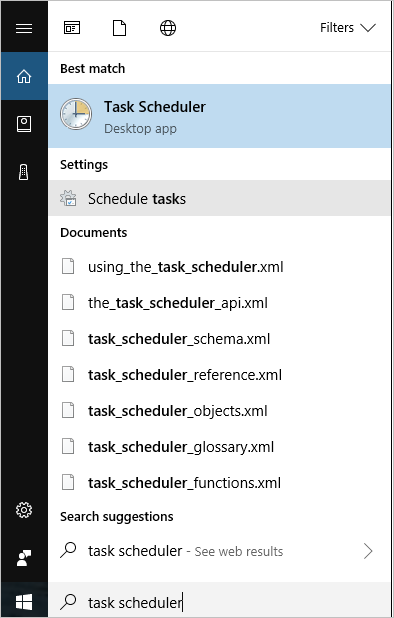Open task_scheduler_objects.xml
The image size is (394, 618).
click(219, 411)
